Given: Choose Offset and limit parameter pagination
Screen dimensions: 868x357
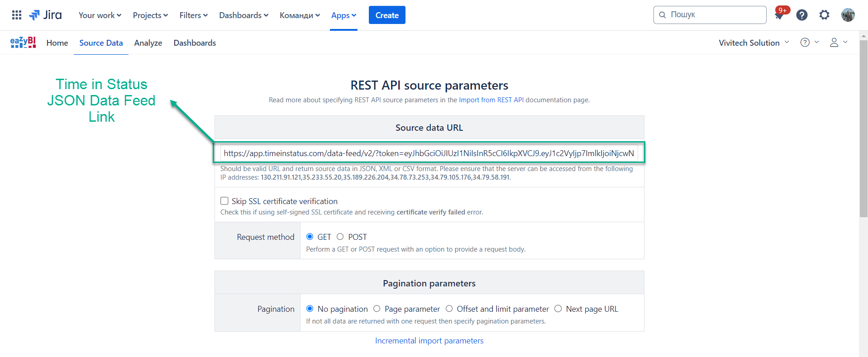Looking at the screenshot, I should pyautogui.click(x=449, y=309).
